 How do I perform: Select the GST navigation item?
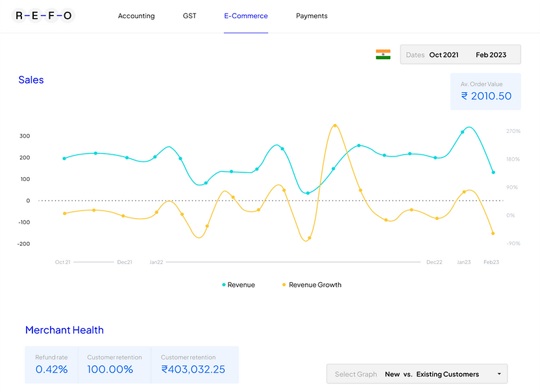pyautogui.click(x=190, y=16)
